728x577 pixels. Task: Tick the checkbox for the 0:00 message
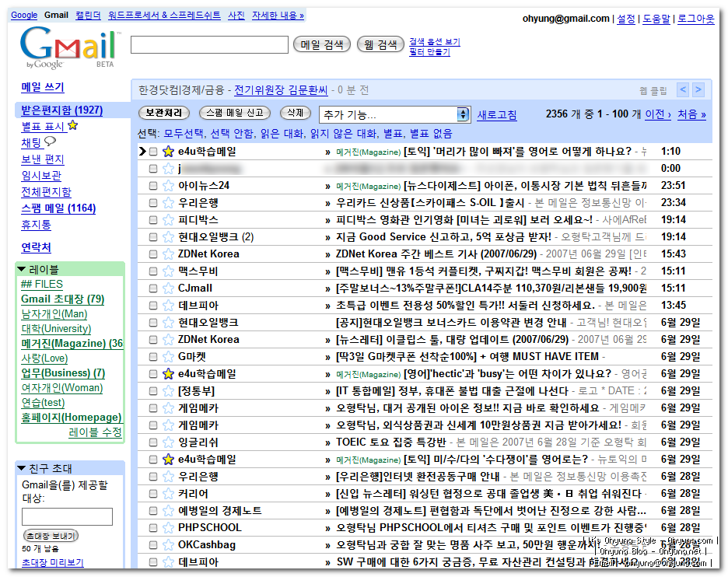[x=153, y=169]
